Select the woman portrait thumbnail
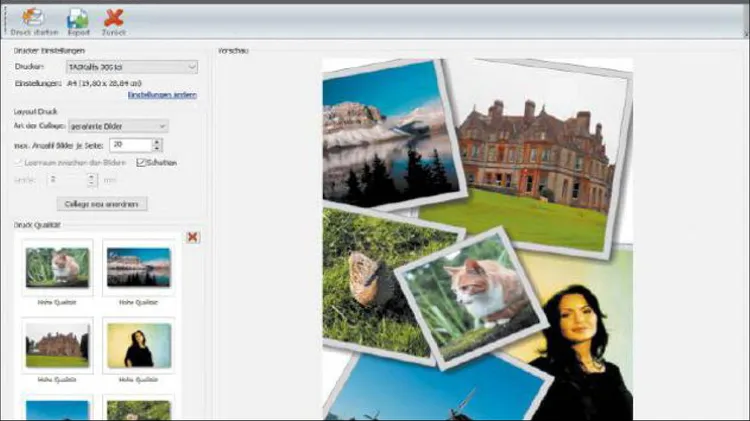The image size is (750, 421). (x=139, y=345)
